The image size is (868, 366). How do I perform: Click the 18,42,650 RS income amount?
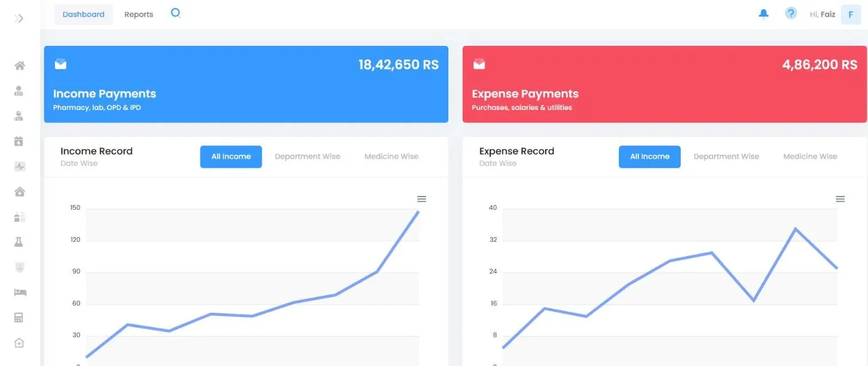(399, 65)
